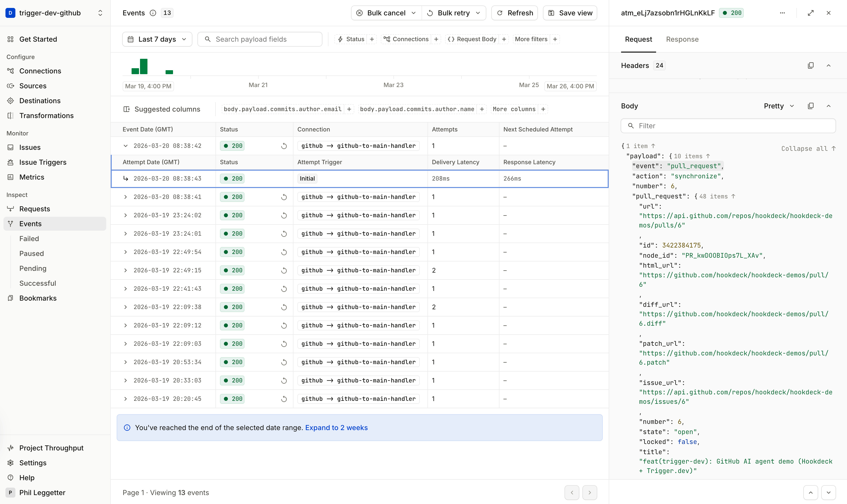Open the Last 7 days date range picker

(x=157, y=39)
